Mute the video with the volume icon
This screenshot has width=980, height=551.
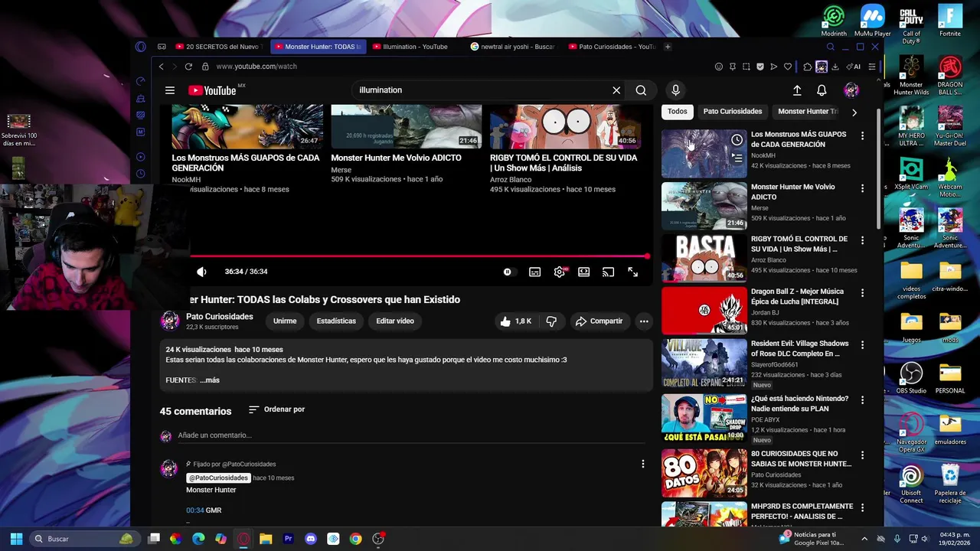pos(201,272)
